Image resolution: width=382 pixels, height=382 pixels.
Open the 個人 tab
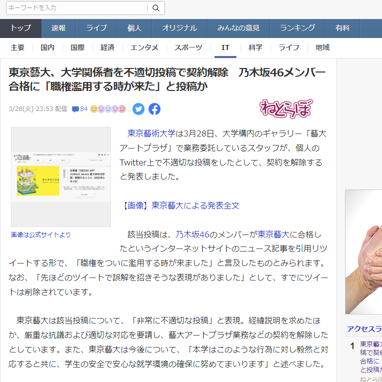(134, 28)
